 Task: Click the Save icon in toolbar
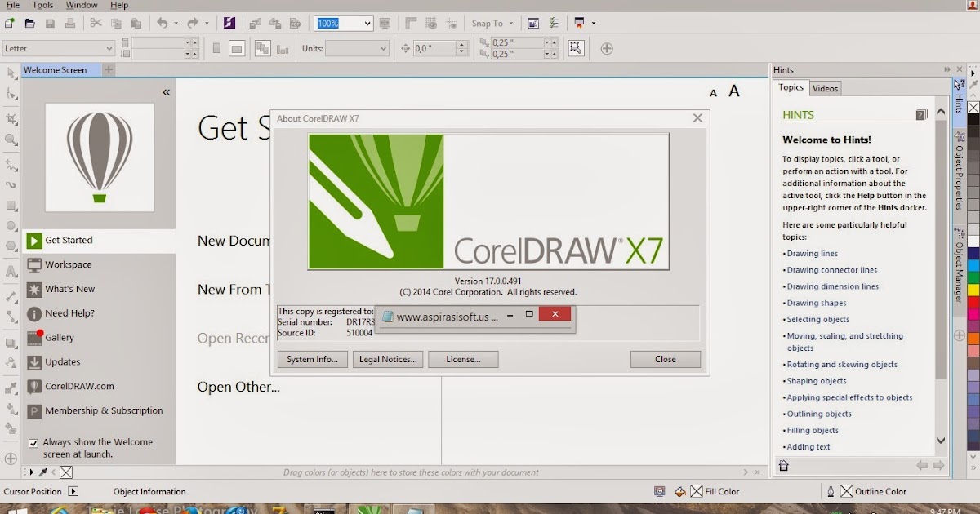click(51, 23)
